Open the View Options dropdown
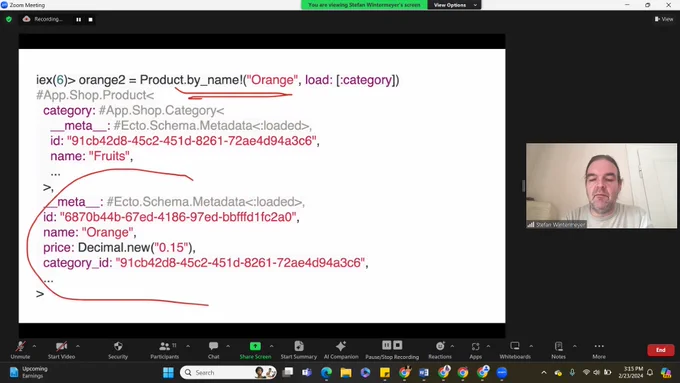This screenshot has height=383, width=680. tap(455, 5)
